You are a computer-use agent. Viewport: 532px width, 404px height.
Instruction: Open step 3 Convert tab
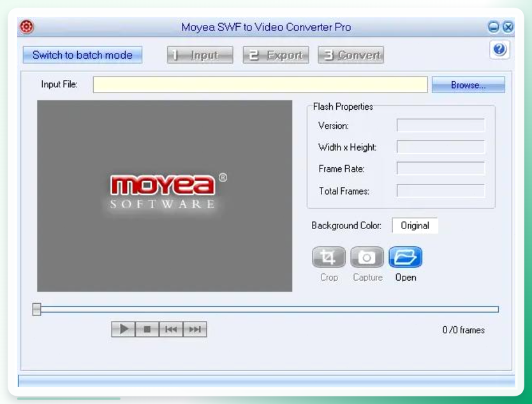pyautogui.click(x=351, y=55)
